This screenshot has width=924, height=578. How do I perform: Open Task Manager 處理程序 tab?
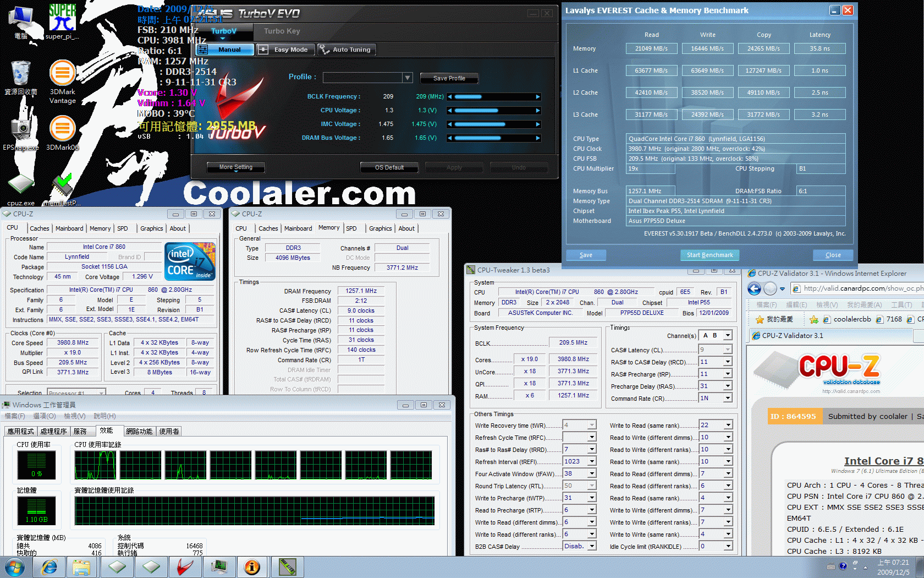[x=53, y=432]
